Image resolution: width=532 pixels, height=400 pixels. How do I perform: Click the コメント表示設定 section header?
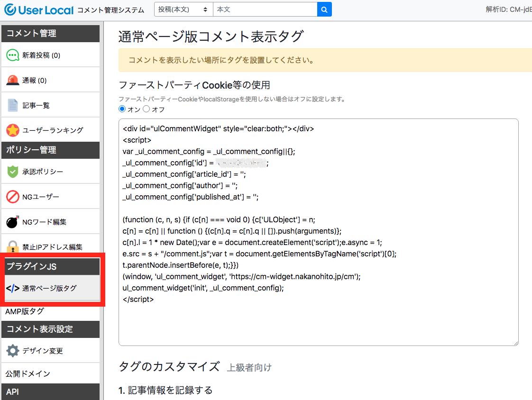click(x=51, y=329)
